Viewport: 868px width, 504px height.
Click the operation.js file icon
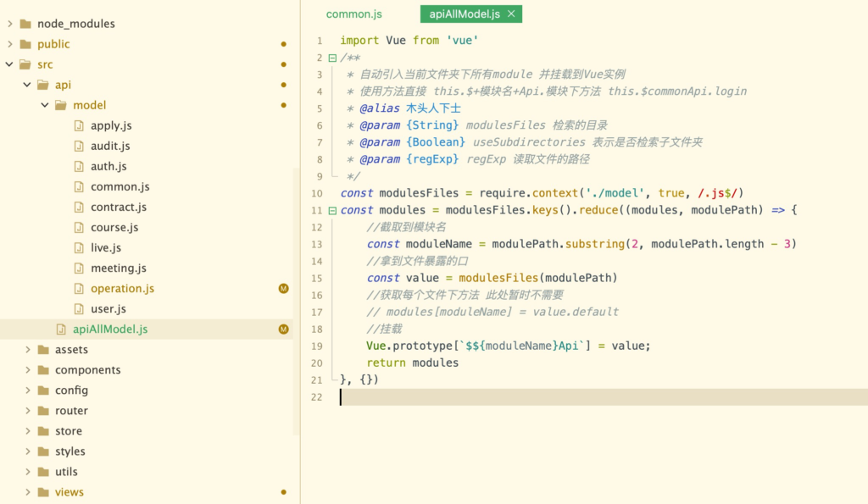79,288
